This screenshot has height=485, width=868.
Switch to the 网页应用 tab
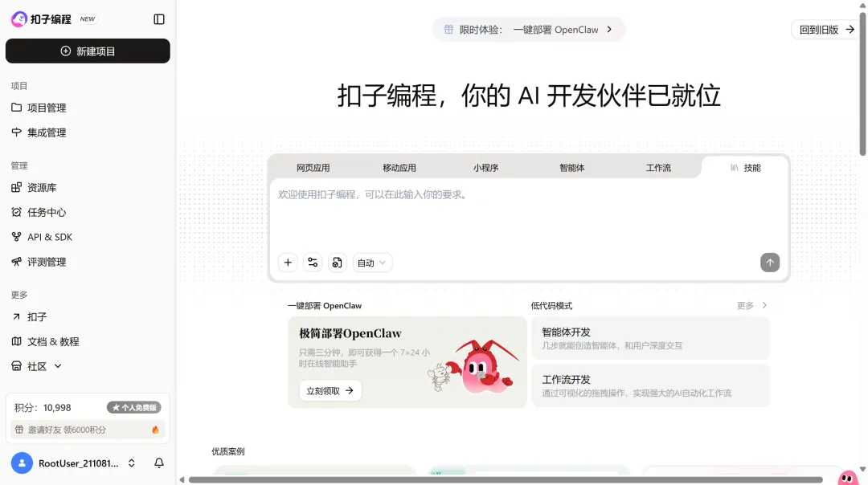[x=313, y=168]
